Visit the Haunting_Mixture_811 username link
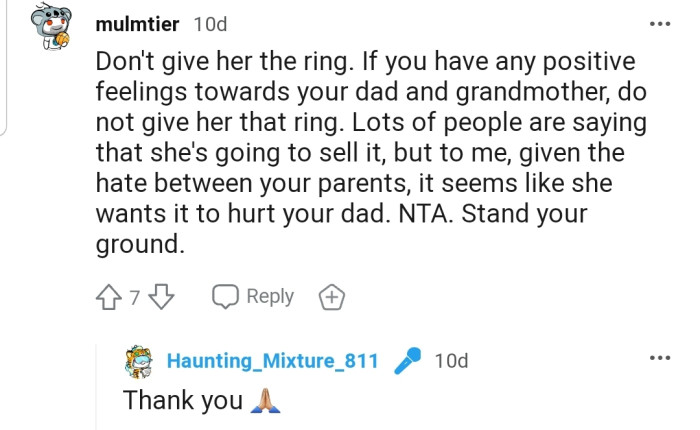Screen dimensions: 700x430 coord(272,360)
